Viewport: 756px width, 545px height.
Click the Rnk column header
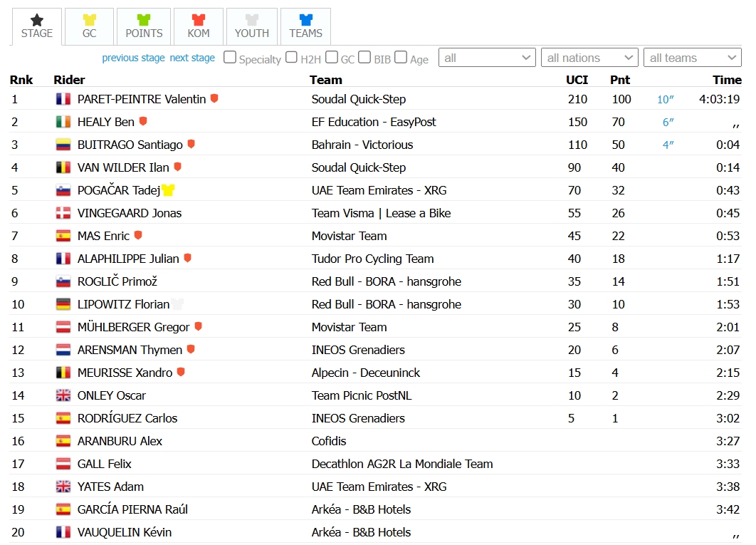pyautogui.click(x=21, y=80)
